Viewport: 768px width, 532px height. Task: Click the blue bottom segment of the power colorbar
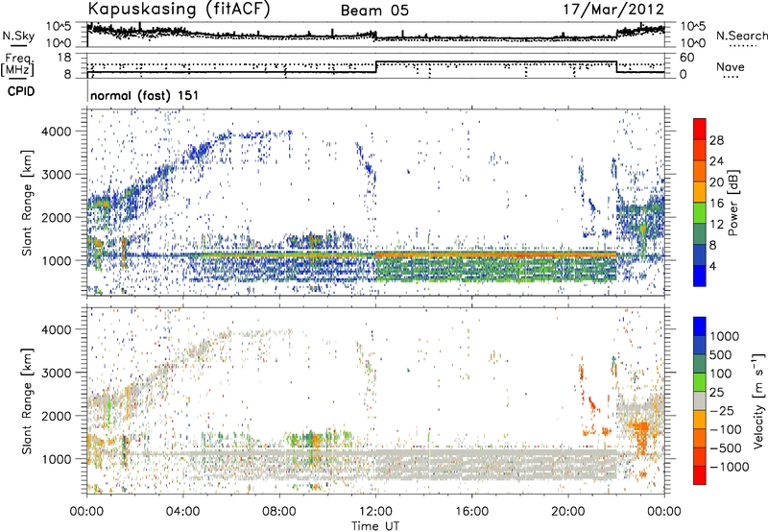(700, 276)
